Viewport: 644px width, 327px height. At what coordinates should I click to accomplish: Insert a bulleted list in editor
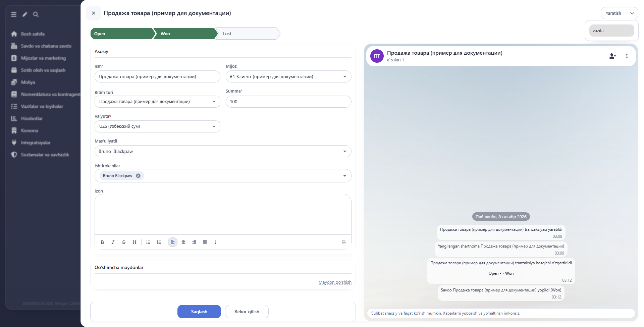pos(148,242)
